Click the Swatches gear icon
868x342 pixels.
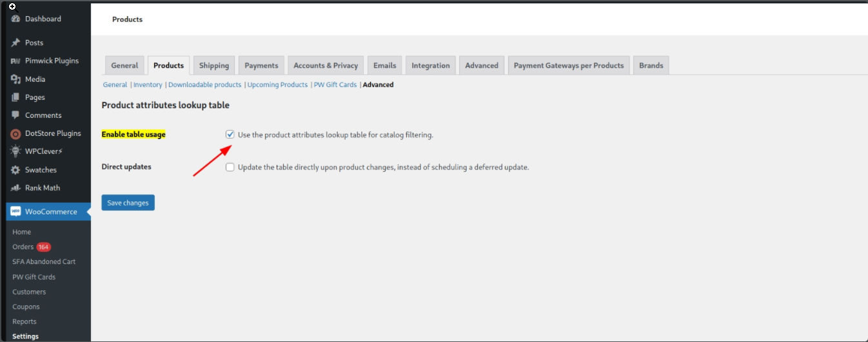[15, 170]
